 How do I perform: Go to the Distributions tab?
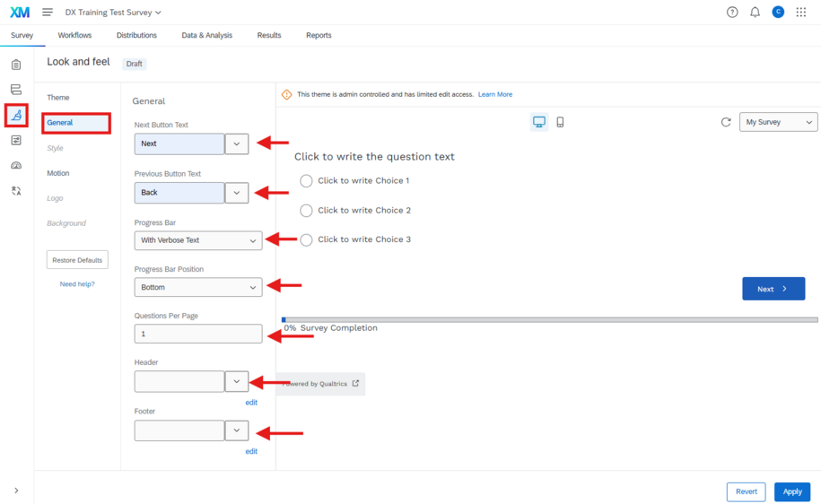tap(136, 35)
